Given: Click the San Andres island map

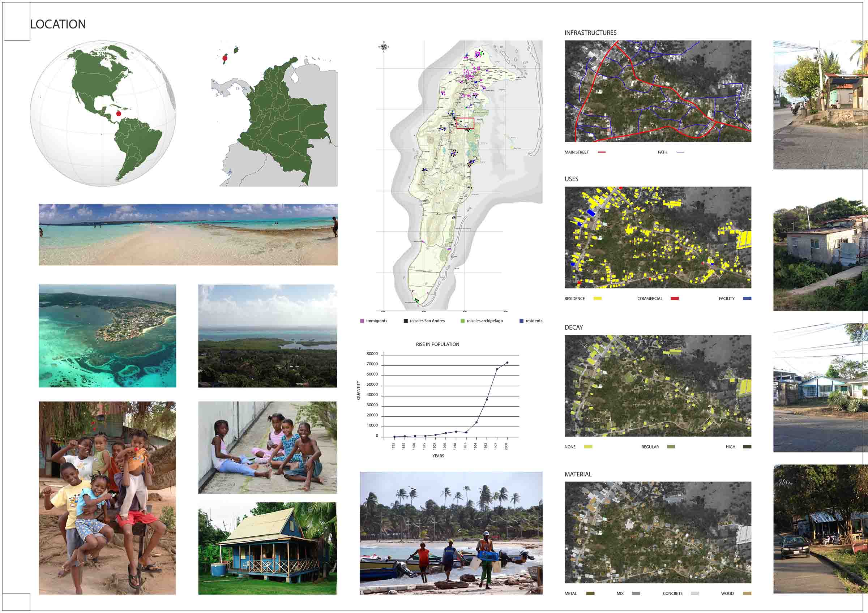Looking at the screenshot, I should [x=459, y=176].
